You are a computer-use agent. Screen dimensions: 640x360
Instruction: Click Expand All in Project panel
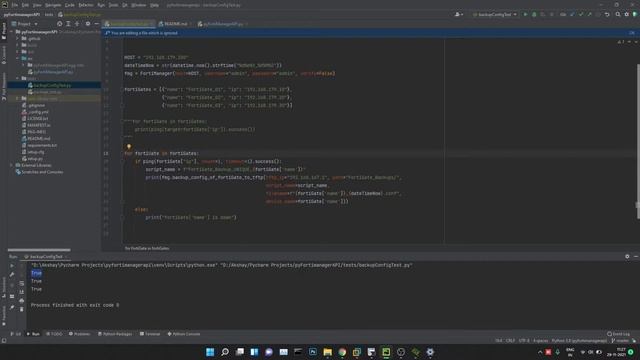click(x=68, y=24)
